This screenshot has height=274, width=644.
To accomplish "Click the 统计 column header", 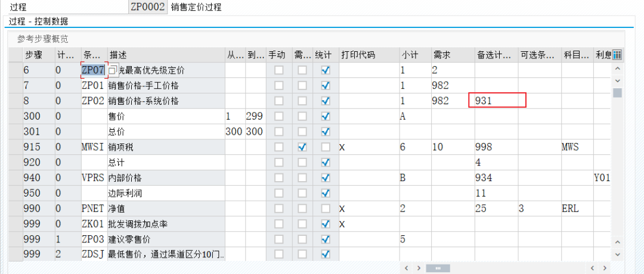I will coord(326,55).
